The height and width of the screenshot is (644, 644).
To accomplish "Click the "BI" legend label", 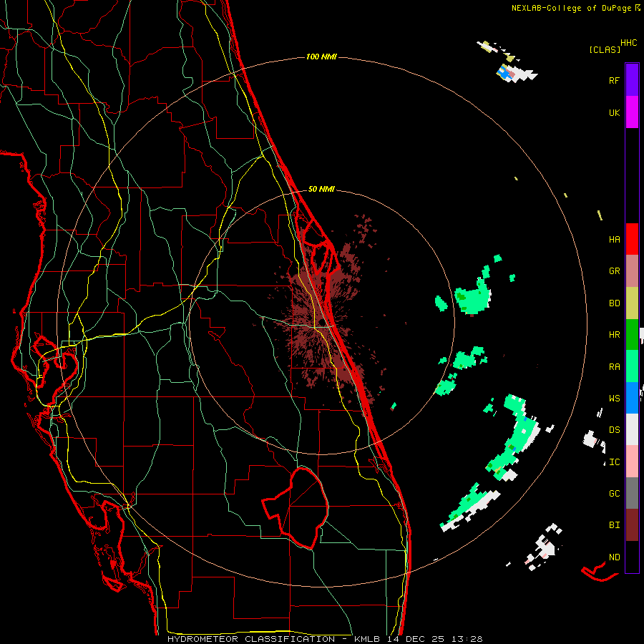I will pos(614,525).
